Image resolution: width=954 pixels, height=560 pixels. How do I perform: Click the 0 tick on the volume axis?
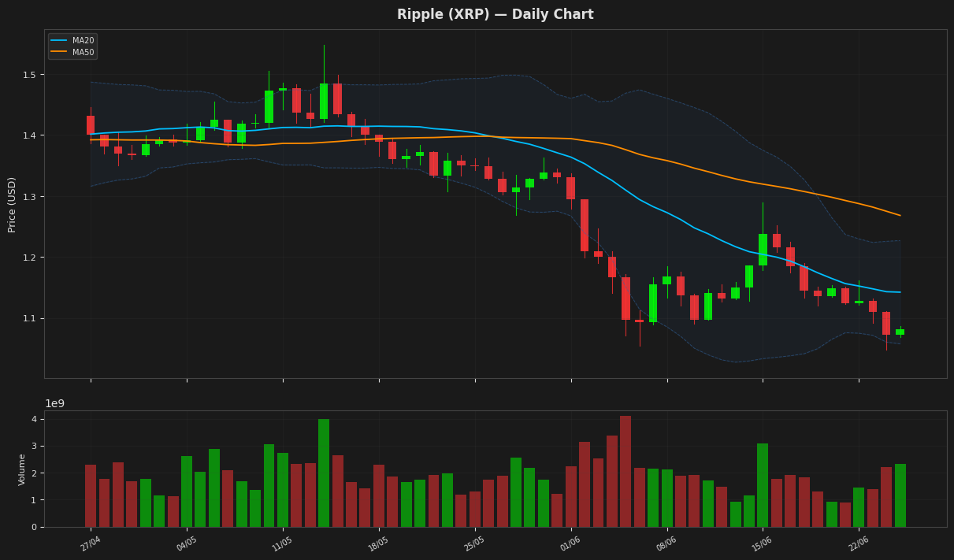coord(35,527)
